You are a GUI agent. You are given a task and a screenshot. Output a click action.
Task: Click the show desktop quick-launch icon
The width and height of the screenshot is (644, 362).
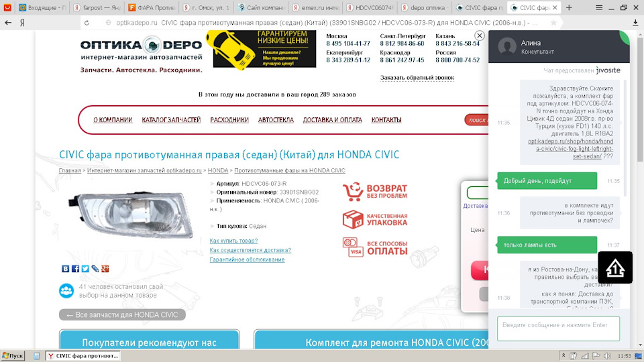(36, 356)
